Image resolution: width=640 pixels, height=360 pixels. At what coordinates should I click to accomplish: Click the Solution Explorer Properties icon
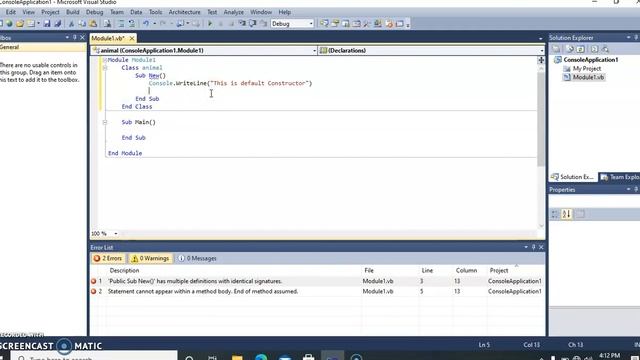tap(556, 49)
